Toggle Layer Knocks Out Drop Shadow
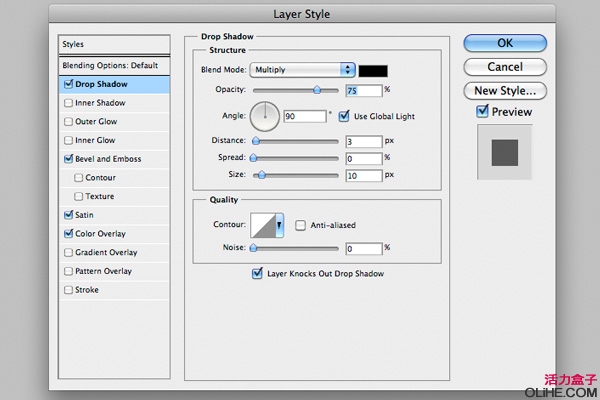Image resolution: width=600 pixels, height=400 pixels. click(x=257, y=273)
